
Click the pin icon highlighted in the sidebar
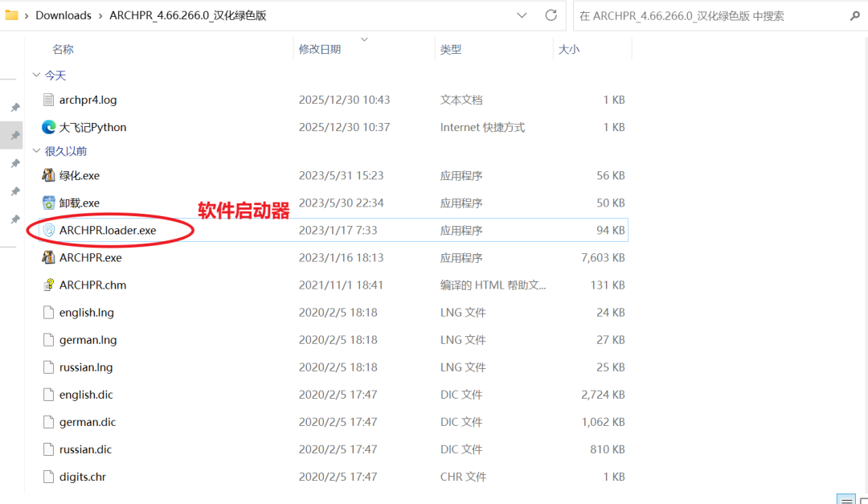point(15,135)
